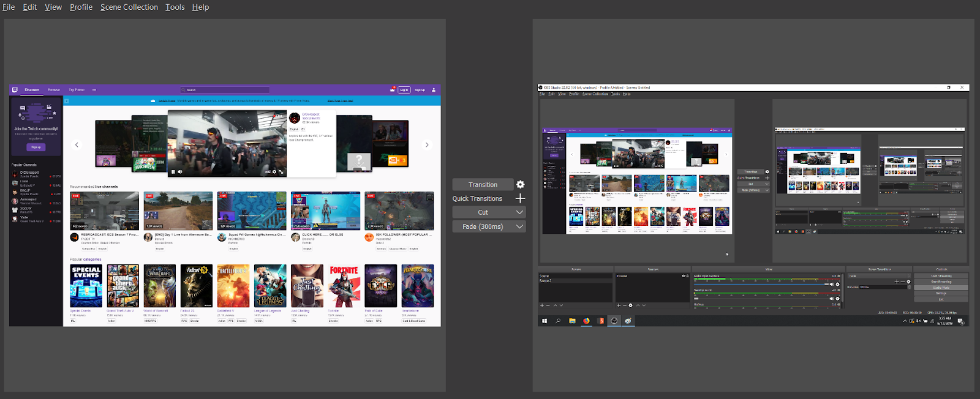Open the Tools menu
Screen dimensions: 980x399
(x=175, y=7)
